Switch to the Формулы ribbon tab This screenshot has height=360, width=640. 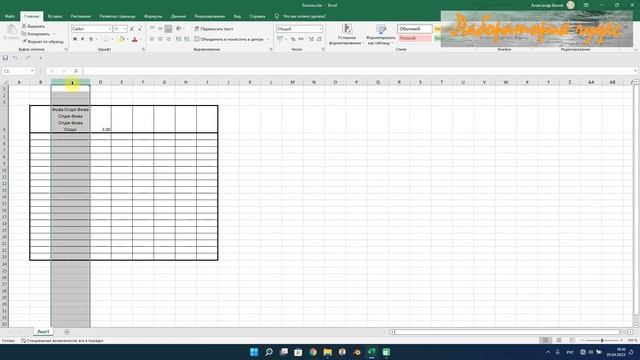click(x=153, y=16)
